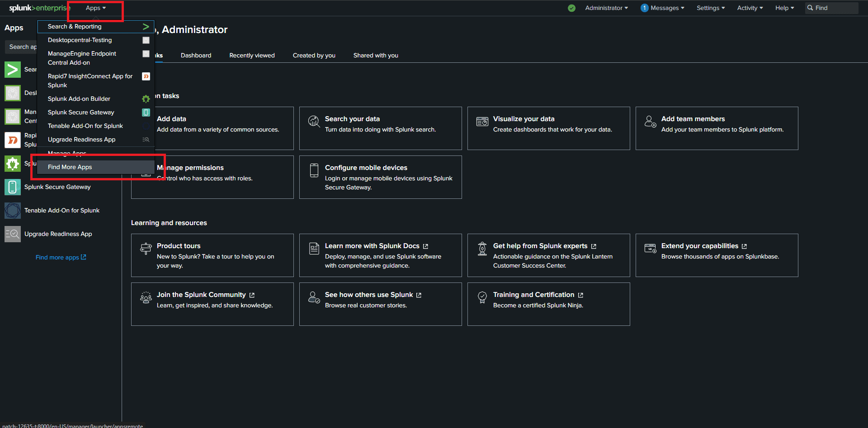This screenshot has width=868, height=428.
Task: Open the Settings dropdown
Action: (x=710, y=8)
